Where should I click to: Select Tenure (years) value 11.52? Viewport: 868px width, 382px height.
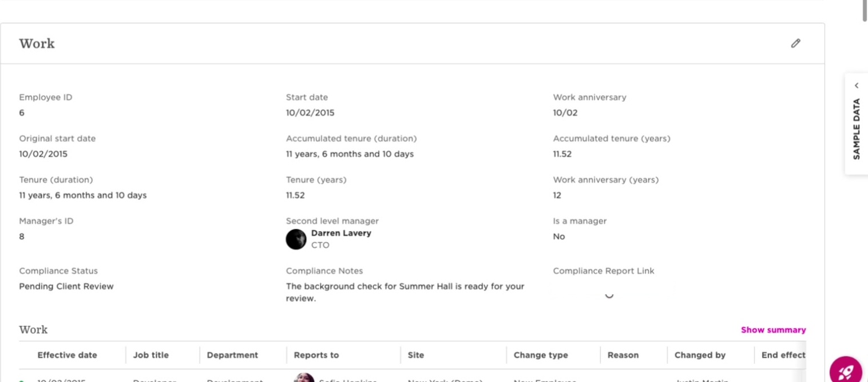tap(295, 195)
